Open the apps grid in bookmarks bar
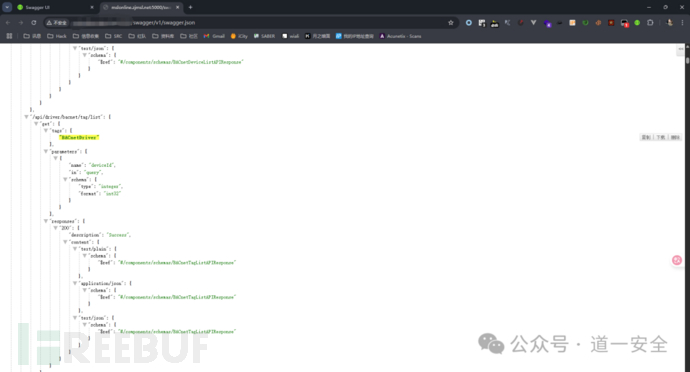The image size is (690, 372). pos(9,36)
